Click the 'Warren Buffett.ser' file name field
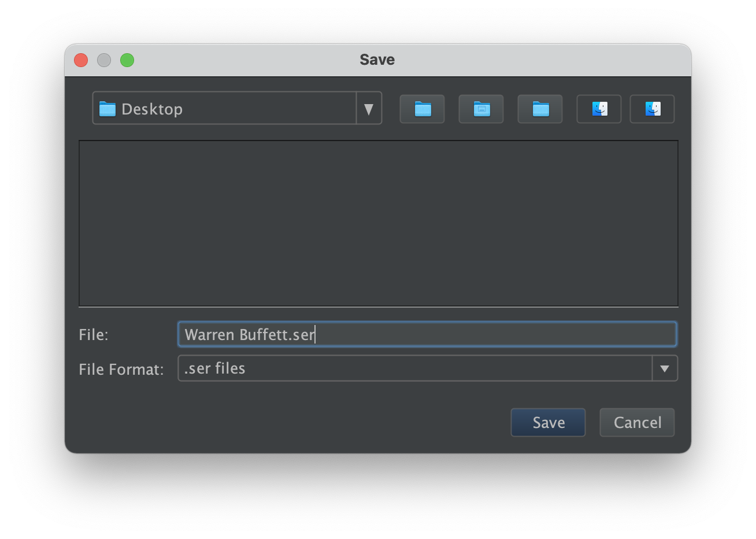 click(x=427, y=334)
